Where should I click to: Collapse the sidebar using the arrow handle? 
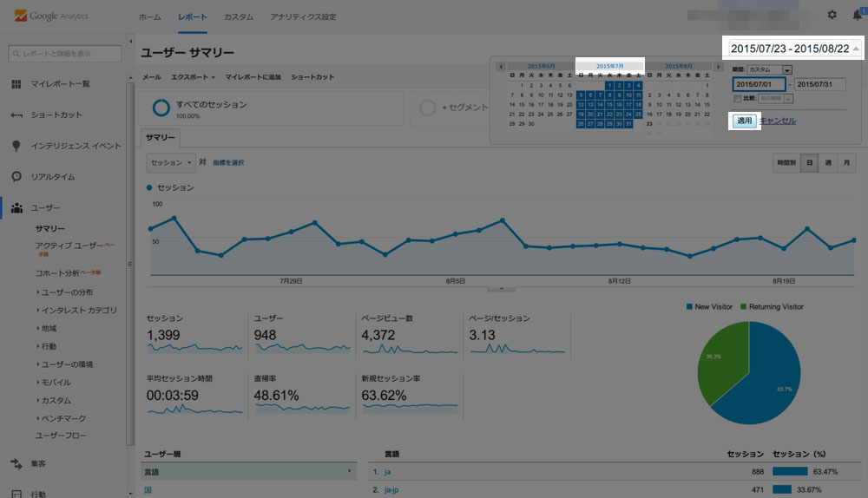coord(131,42)
